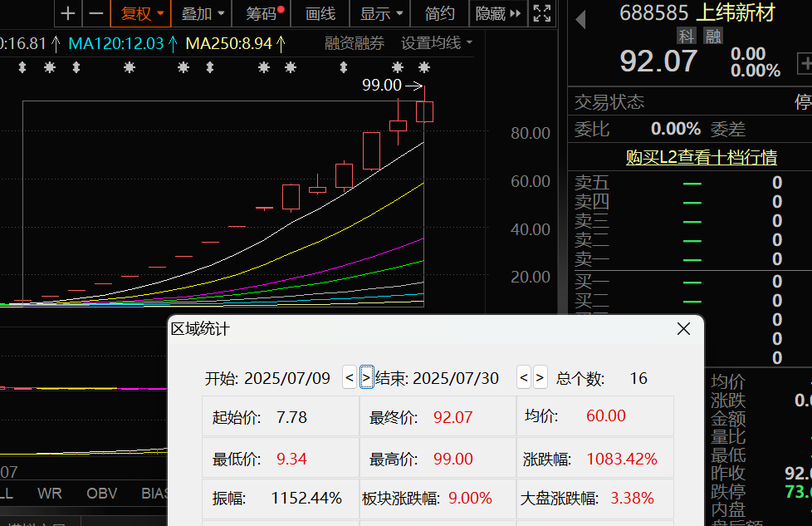Click the 融 badge under stock name
Viewport: 812px width, 526px height.
[712, 35]
